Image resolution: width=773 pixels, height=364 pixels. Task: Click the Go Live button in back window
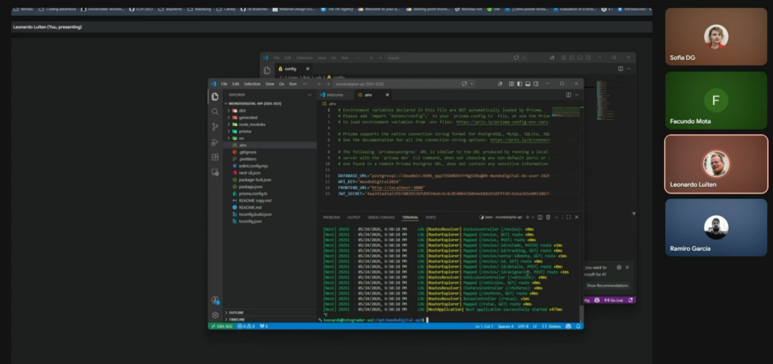(613, 300)
